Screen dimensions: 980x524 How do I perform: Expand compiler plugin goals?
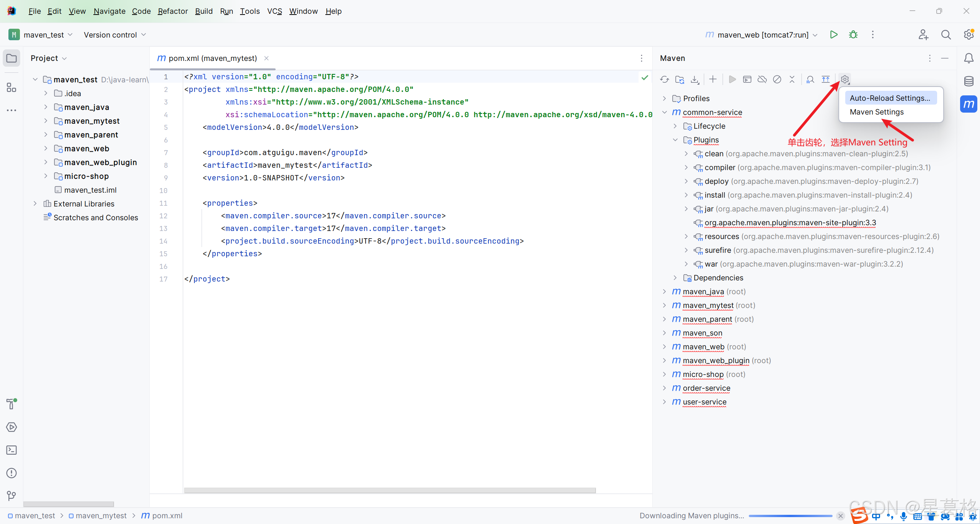686,167
